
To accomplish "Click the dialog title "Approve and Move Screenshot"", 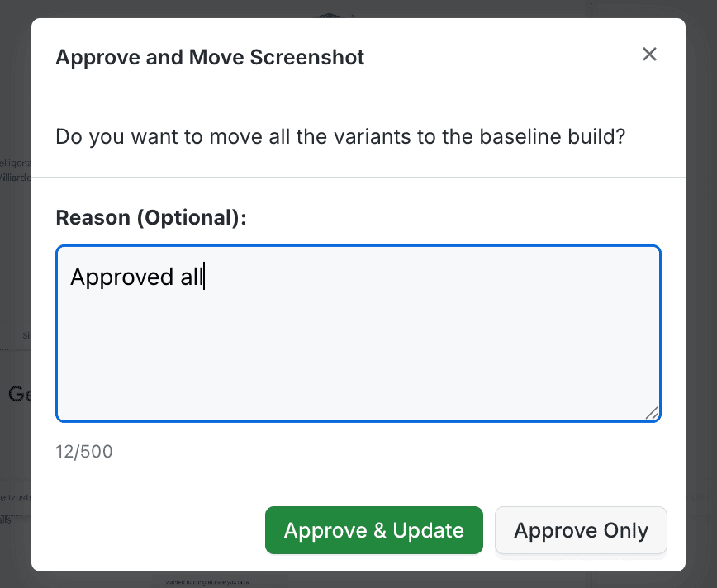I will click(x=210, y=57).
